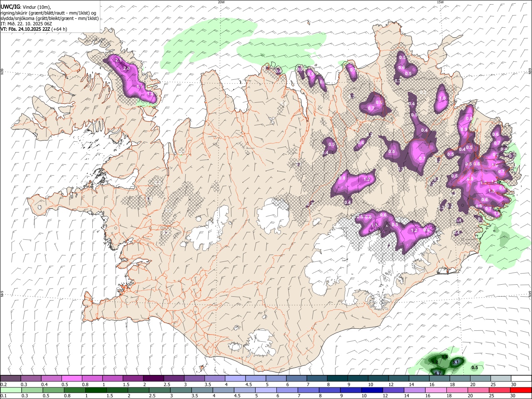
Task: Select the bright pink snow swatch between 0.5 and 0.8
Action: [x=71, y=379]
